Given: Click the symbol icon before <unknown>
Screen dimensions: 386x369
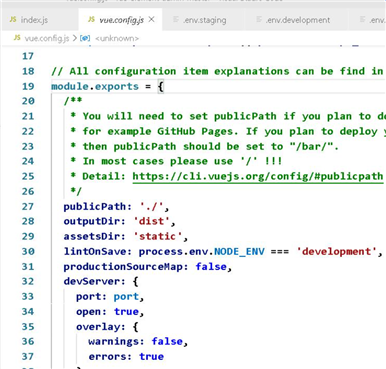Looking at the screenshot, I should coord(85,38).
